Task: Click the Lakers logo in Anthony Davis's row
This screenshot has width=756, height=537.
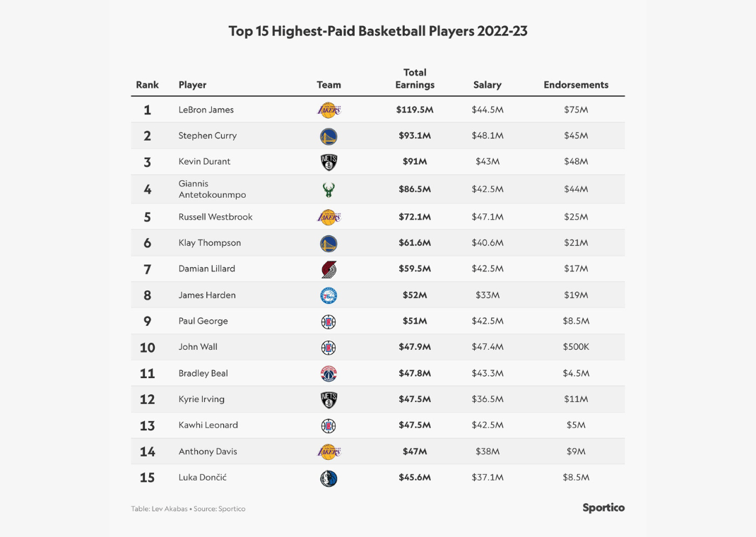Action: 329,452
